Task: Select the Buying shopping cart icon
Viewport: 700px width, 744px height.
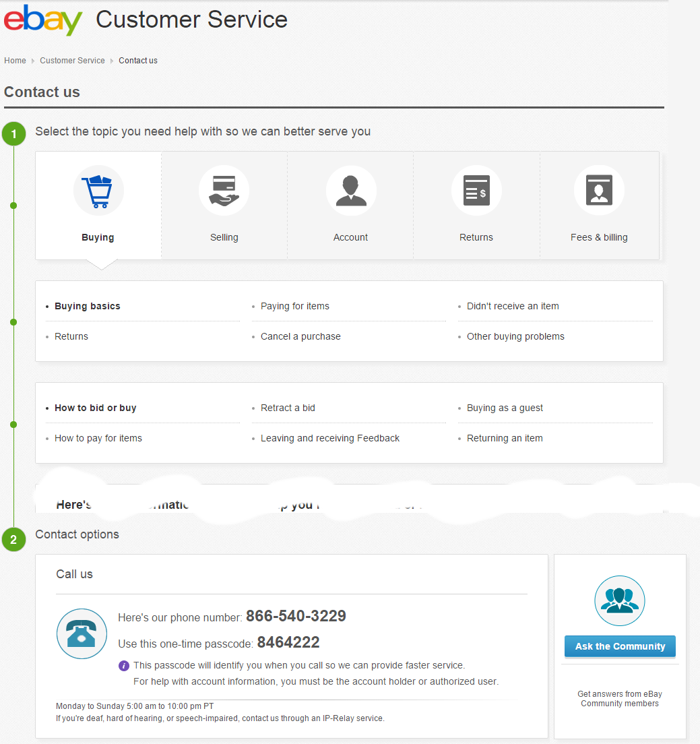Action: point(98,191)
